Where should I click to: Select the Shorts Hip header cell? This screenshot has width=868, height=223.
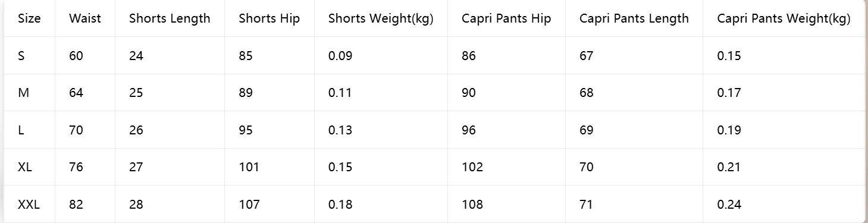point(270,18)
